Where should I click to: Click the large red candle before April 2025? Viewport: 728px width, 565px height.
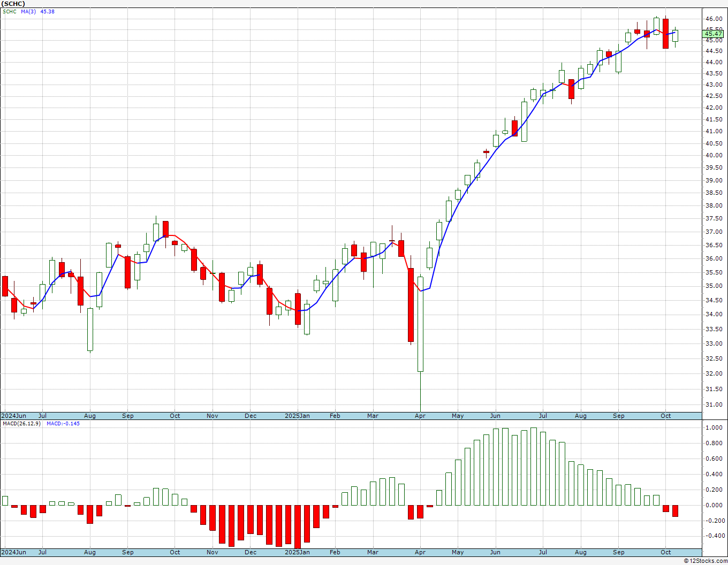(411, 305)
